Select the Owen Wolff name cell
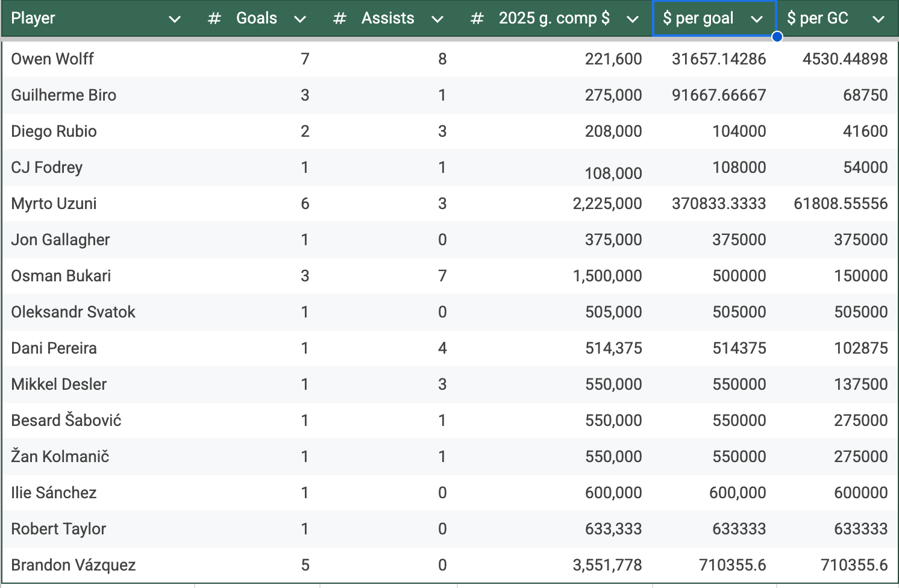 click(52, 59)
